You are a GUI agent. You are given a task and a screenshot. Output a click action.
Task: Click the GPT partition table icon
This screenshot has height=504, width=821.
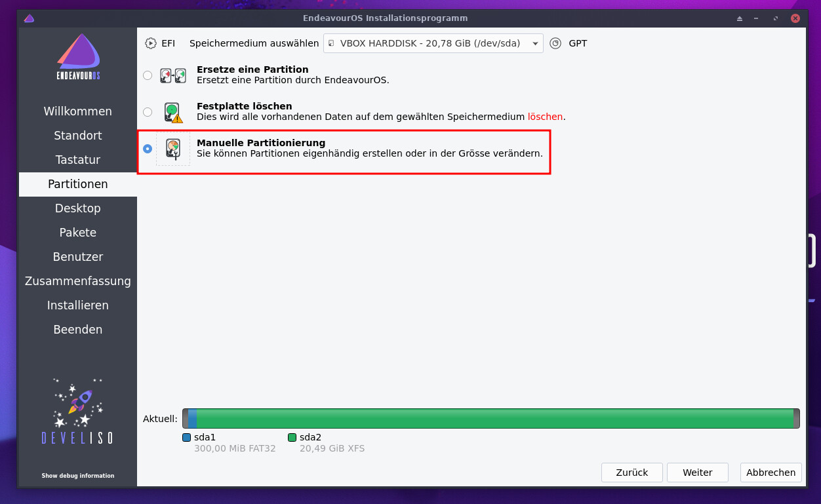point(555,43)
